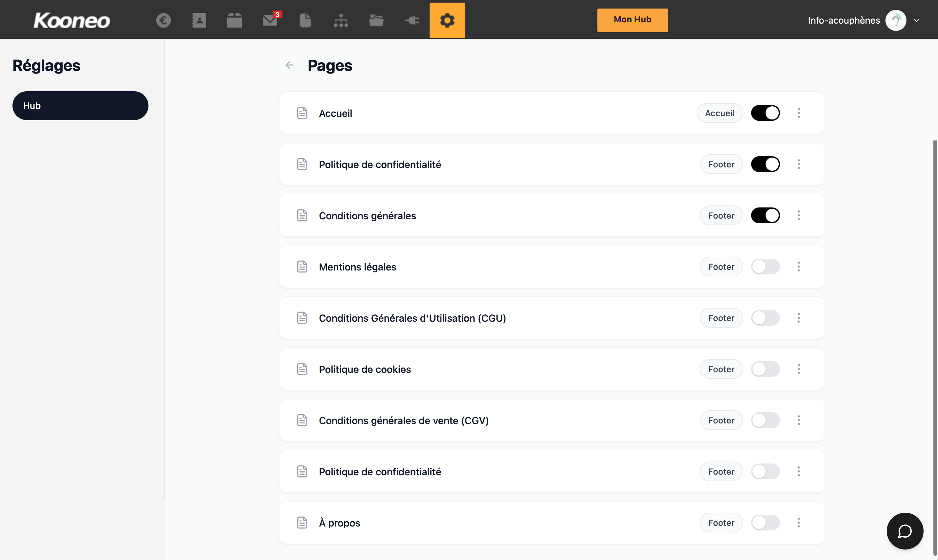Click the gear settings icon
Viewport: 938px width, 560px height.
click(447, 20)
